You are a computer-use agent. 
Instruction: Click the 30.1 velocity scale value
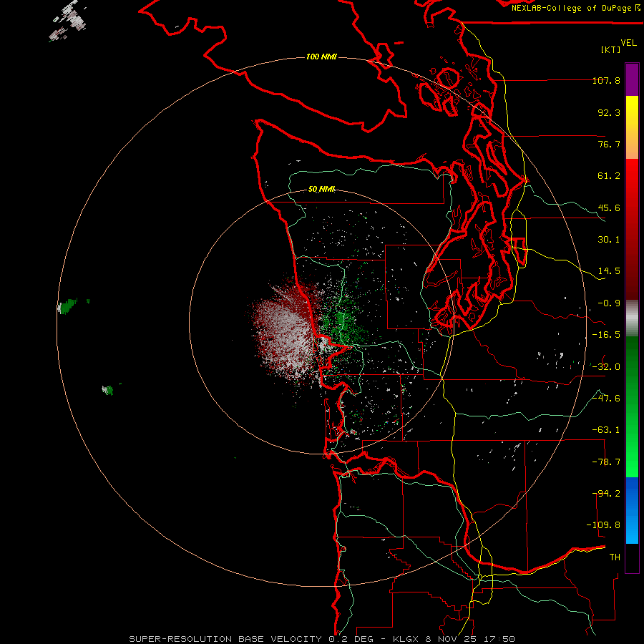point(609,239)
